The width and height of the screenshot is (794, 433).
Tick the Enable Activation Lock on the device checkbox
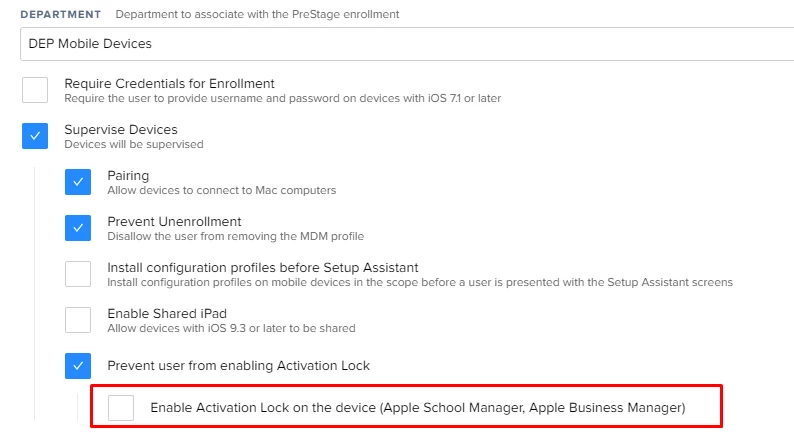tap(121, 408)
